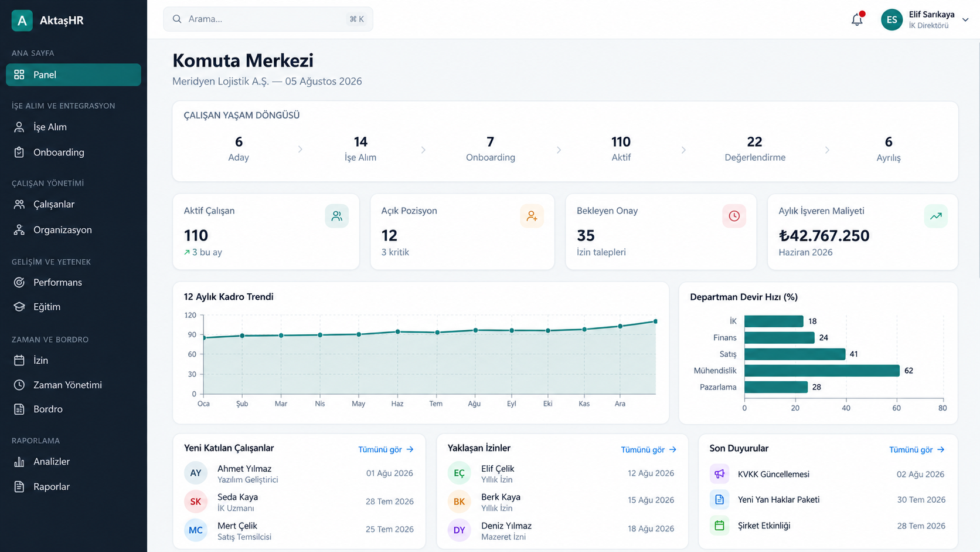Open İzin sidebar item
This screenshot has height=552, width=980.
pyautogui.click(x=73, y=360)
